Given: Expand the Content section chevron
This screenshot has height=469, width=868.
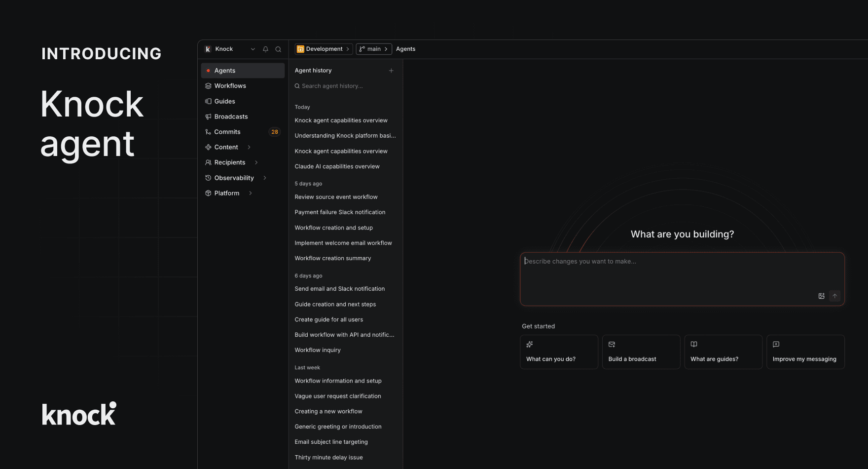Looking at the screenshot, I should (249, 147).
